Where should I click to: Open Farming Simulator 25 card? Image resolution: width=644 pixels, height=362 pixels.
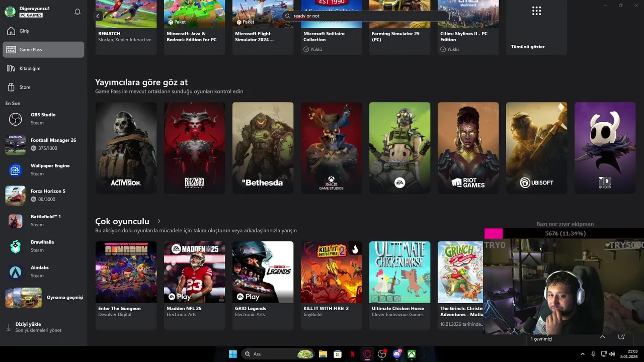pos(399,27)
